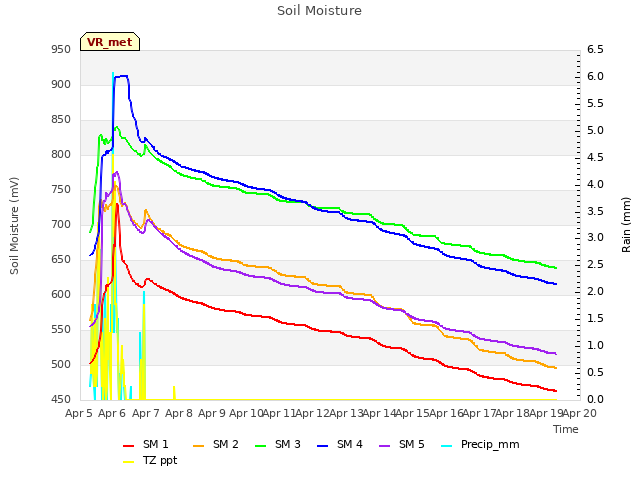Toggle the TZ ppt legend entry
The image size is (640, 480).
pos(150,461)
